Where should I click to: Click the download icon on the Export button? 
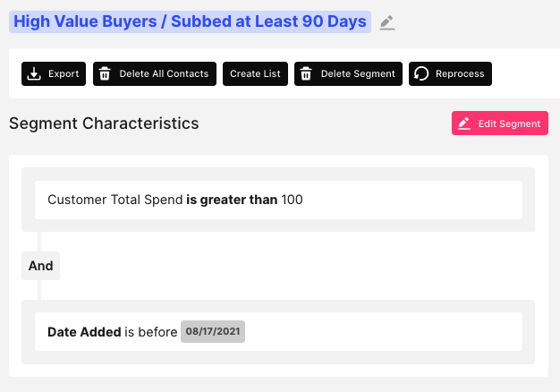pos(34,73)
